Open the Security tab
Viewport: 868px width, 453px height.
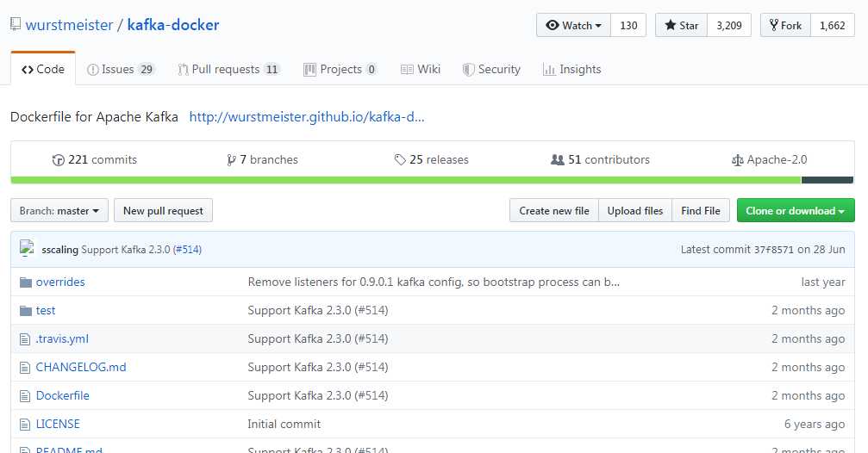(491, 69)
